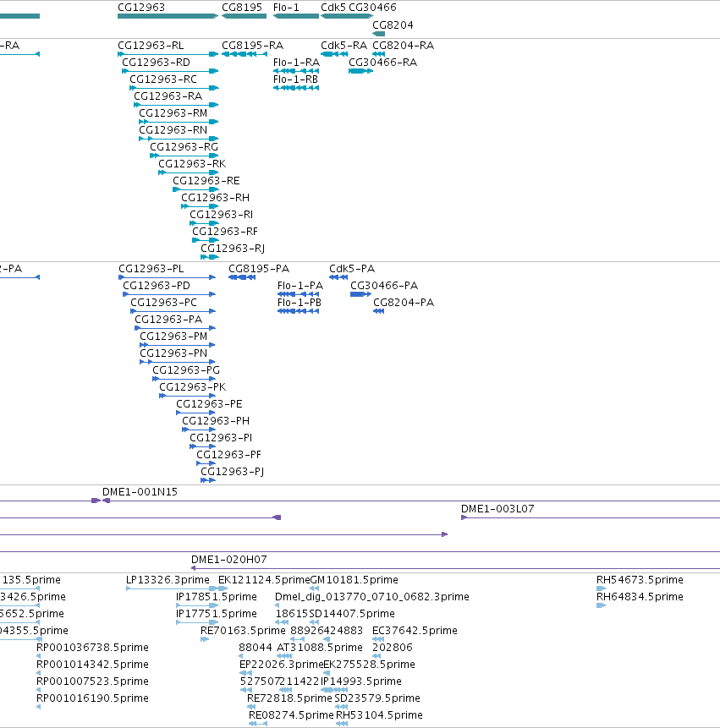
Task: Open transcript CG12963-RA
Action: point(168,96)
